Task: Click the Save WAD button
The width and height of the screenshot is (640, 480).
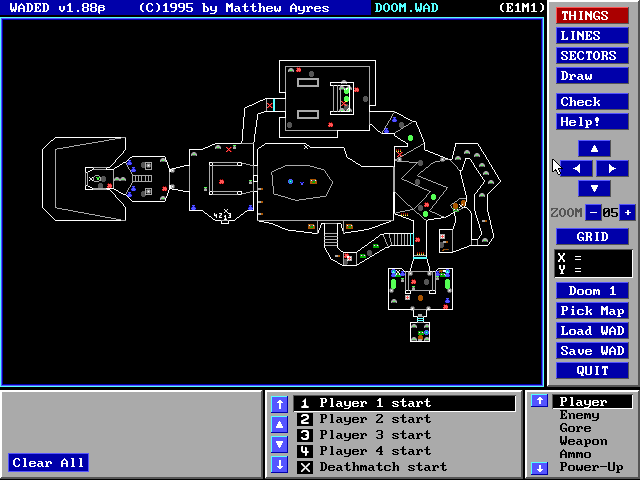Action: click(x=592, y=351)
